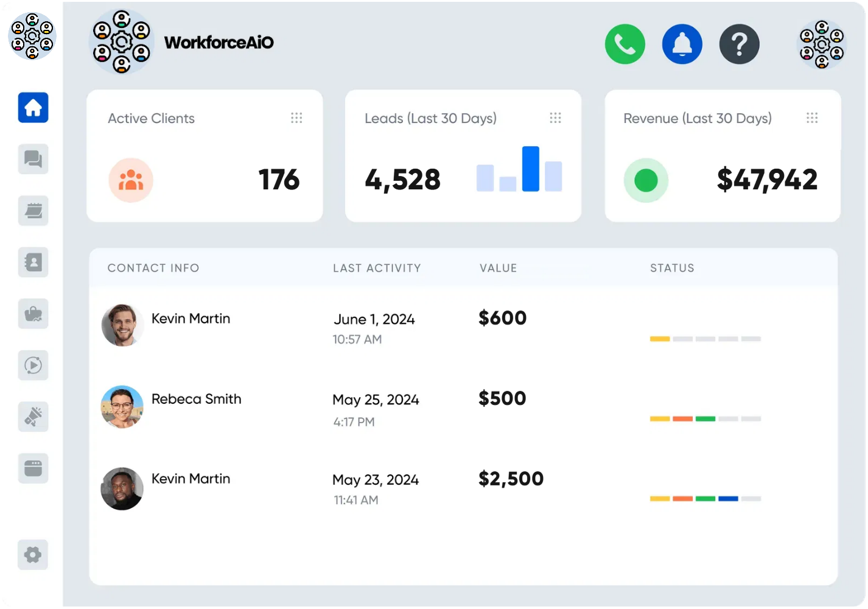Sort by the VALUE column header
Image resolution: width=868 pixels, height=609 pixels.
tap(498, 268)
